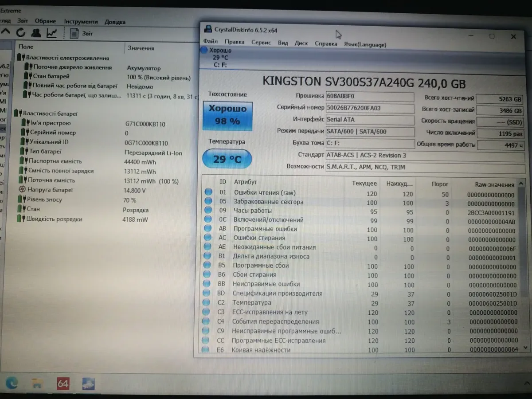Click the Звіт report document icon
The width and height of the screenshot is (532, 399).
(74, 33)
